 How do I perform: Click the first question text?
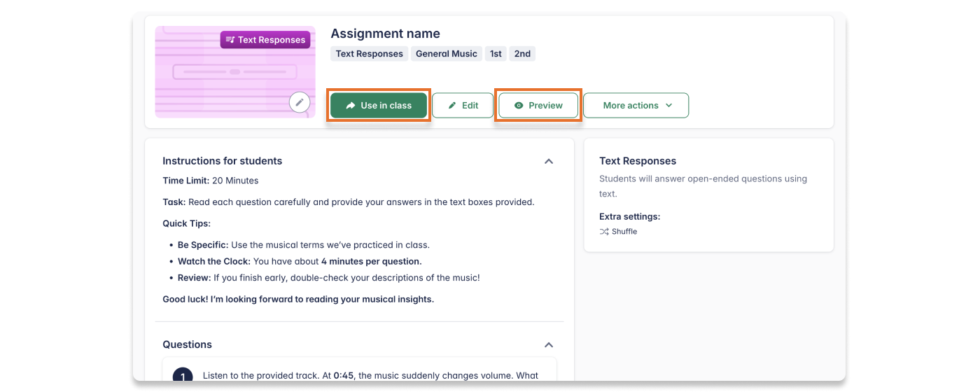(370, 376)
